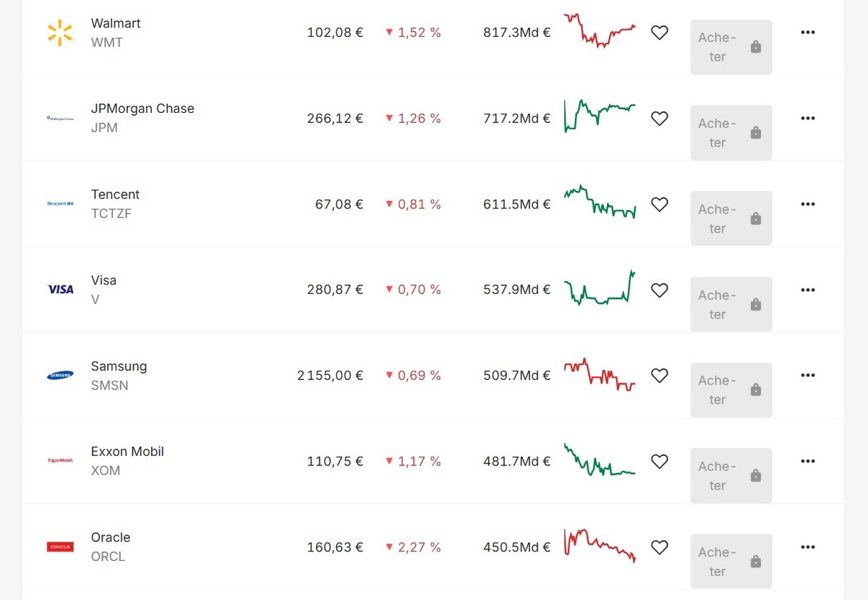Open the Samsung stock name link
This screenshot has height=600, width=868.
[x=119, y=366]
